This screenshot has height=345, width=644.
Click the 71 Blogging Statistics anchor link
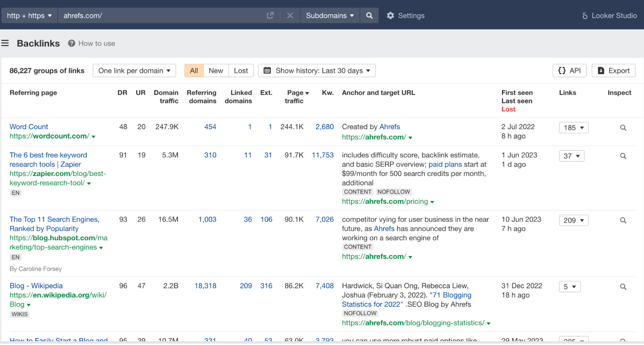406,300
